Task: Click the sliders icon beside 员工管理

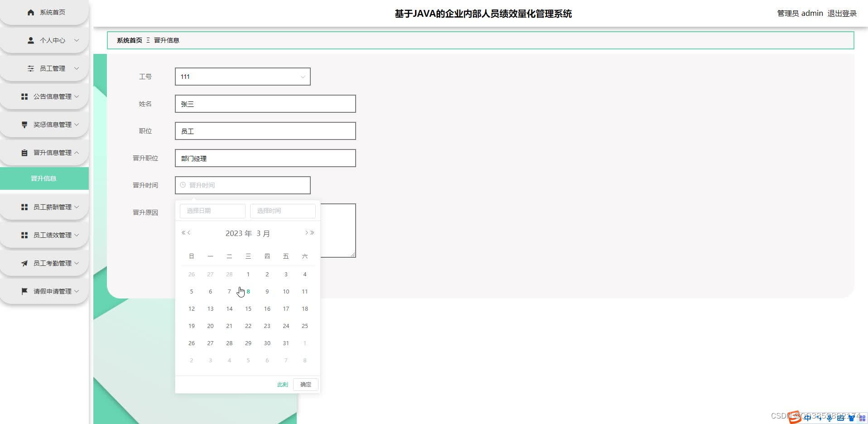Action: (x=31, y=68)
